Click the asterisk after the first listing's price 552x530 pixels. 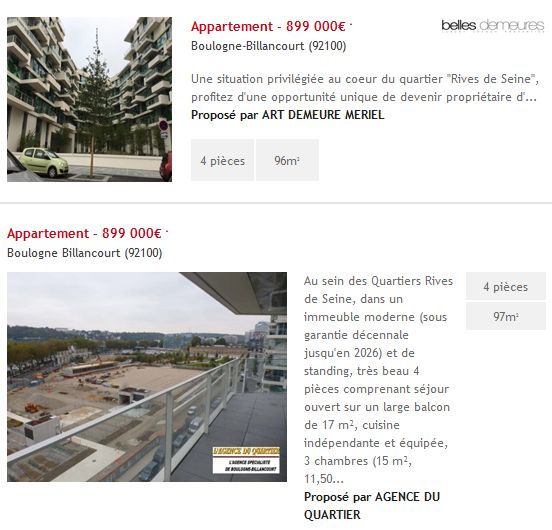tap(351, 24)
